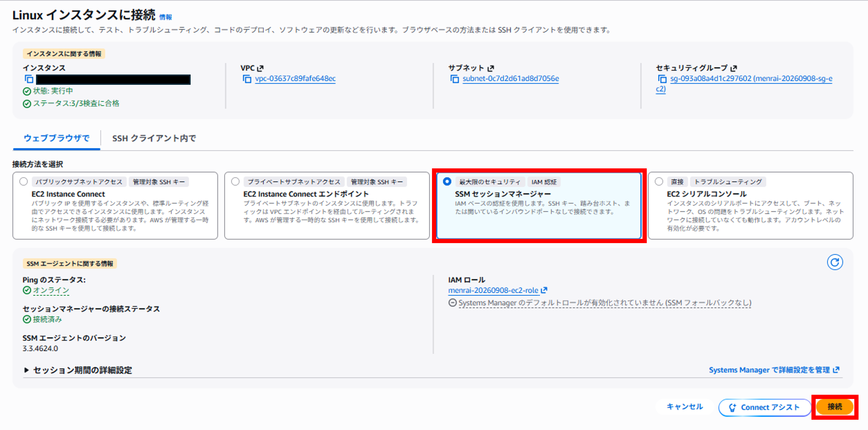The height and width of the screenshot is (430, 868).
Task: Open external link icon beside サブネット heading
Action: tap(491, 68)
